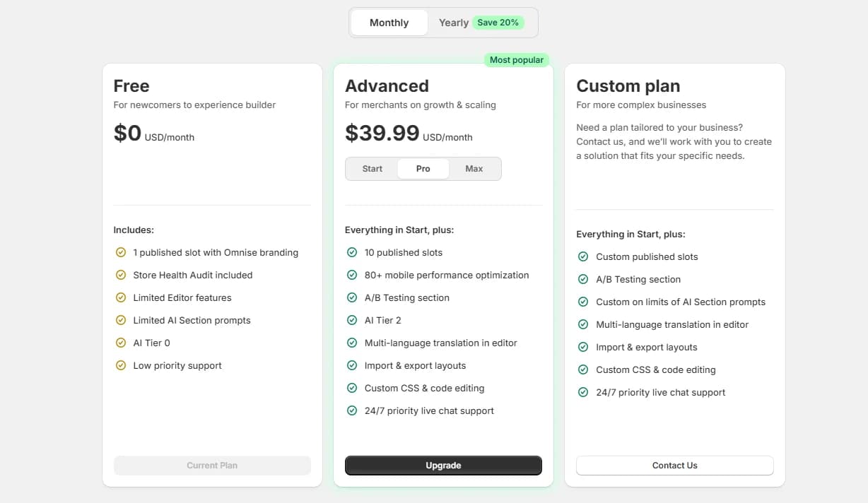Click Custom plan Custom CSS check icon
The height and width of the screenshot is (503, 868).
(x=583, y=369)
